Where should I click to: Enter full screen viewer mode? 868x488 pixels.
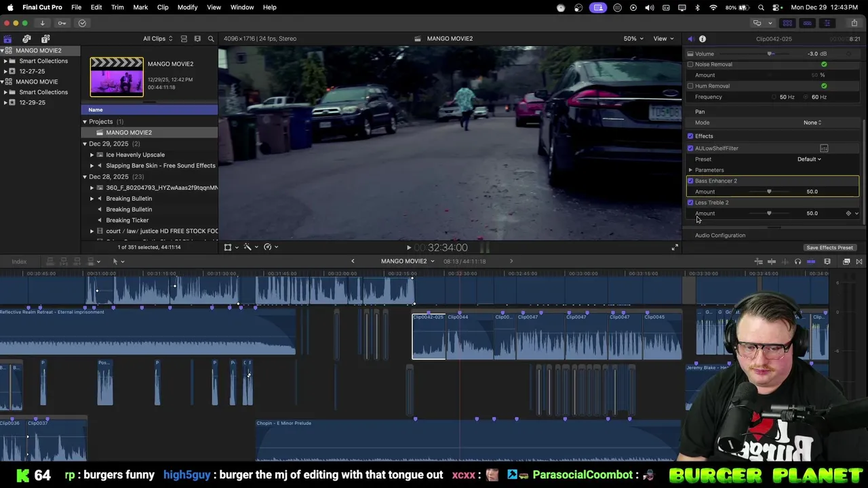(675, 247)
